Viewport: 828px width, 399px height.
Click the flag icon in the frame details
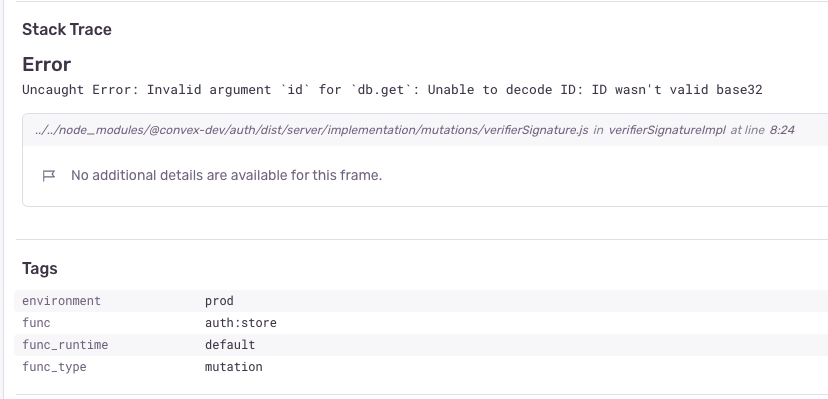49,176
